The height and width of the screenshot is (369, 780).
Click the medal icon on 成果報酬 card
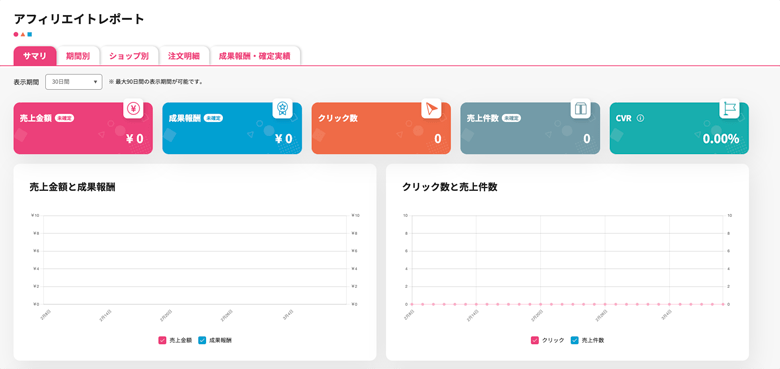pos(282,108)
